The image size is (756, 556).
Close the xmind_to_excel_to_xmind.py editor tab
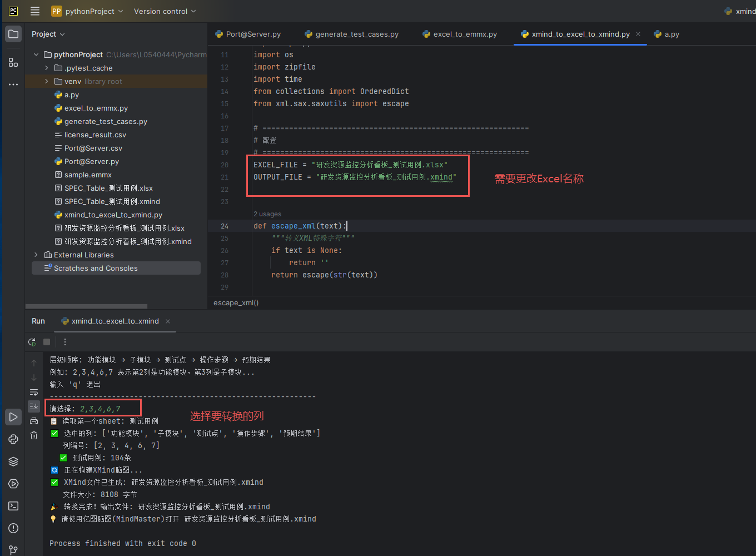pyautogui.click(x=638, y=34)
